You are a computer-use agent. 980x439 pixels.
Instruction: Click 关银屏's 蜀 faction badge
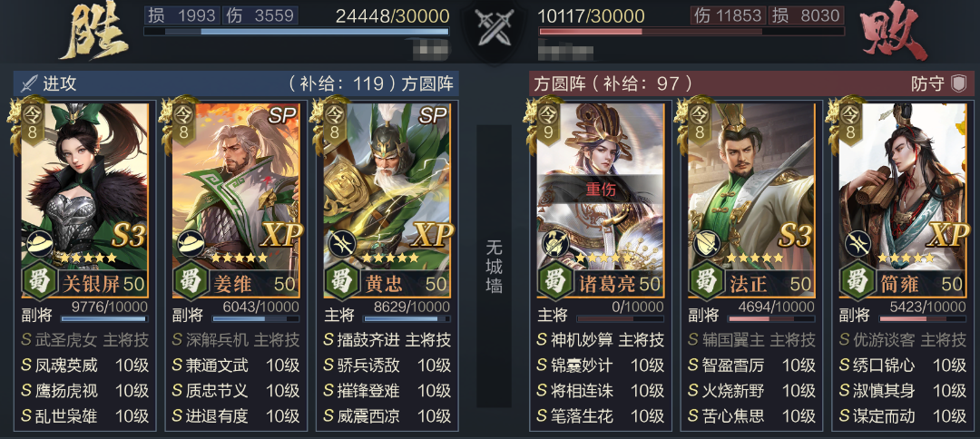39,282
